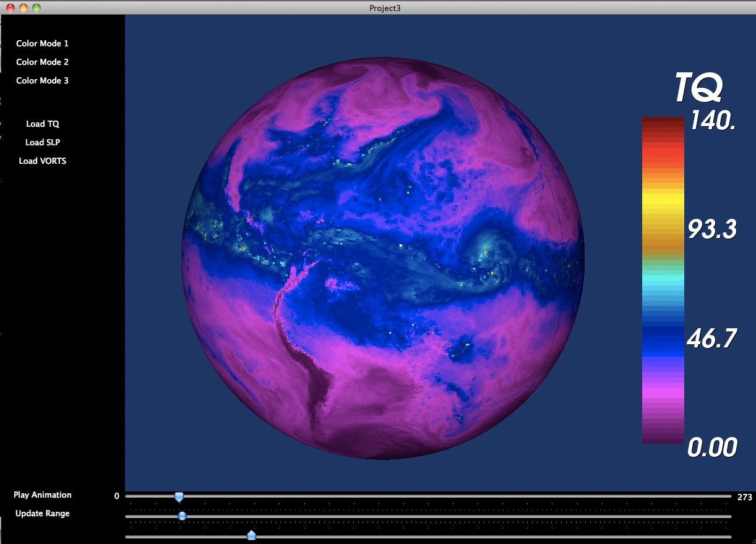The width and height of the screenshot is (756, 544).
Task: Click the color legend bar
Action: [x=663, y=280]
